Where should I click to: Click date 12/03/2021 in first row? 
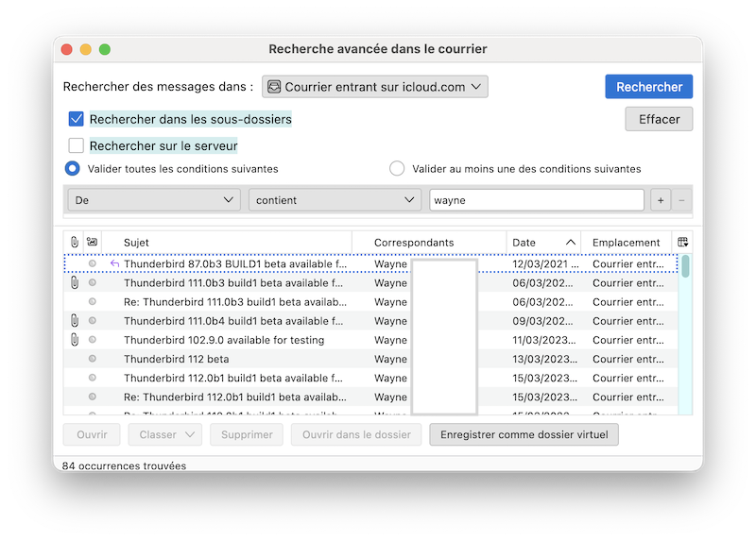click(545, 263)
